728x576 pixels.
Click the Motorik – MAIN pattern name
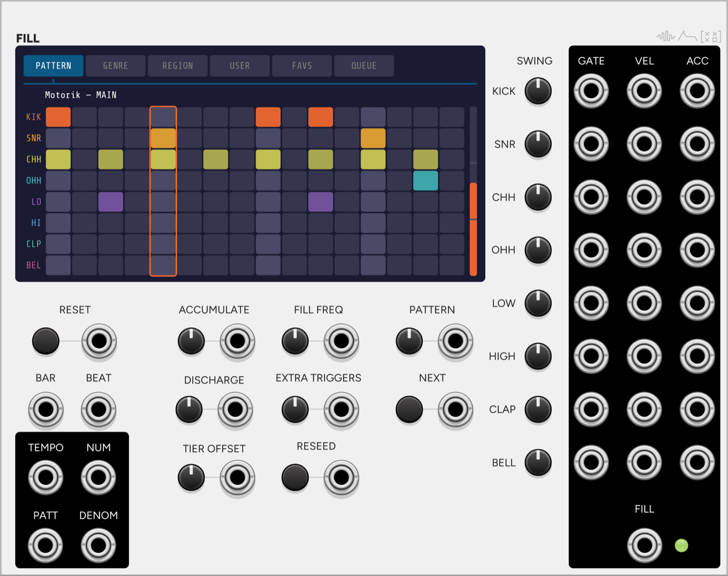coord(81,95)
